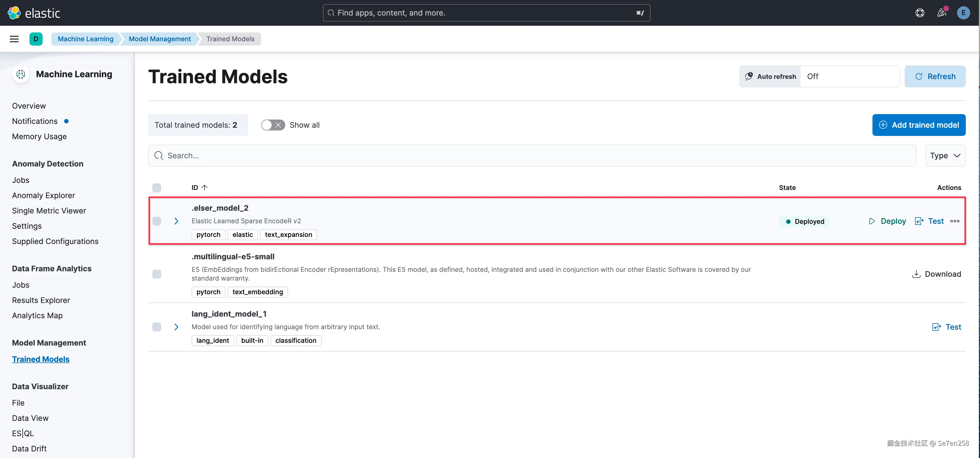Expand the lang_ident_model_1 row details
This screenshot has width=980, height=458.
point(176,327)
